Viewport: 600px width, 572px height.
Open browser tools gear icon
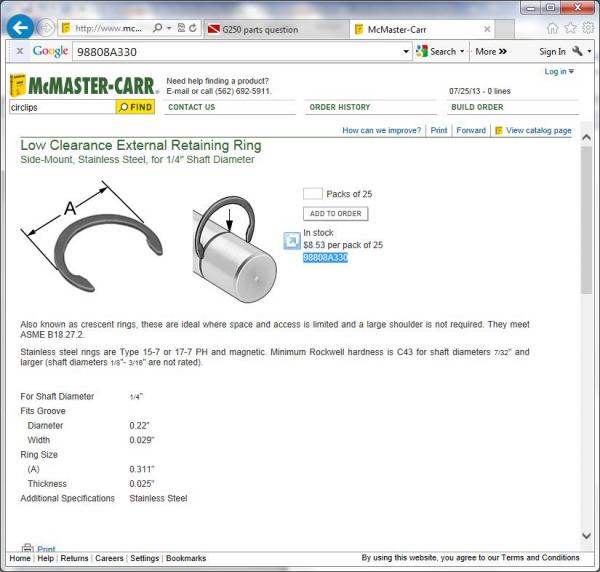click(x=587, y=28)
